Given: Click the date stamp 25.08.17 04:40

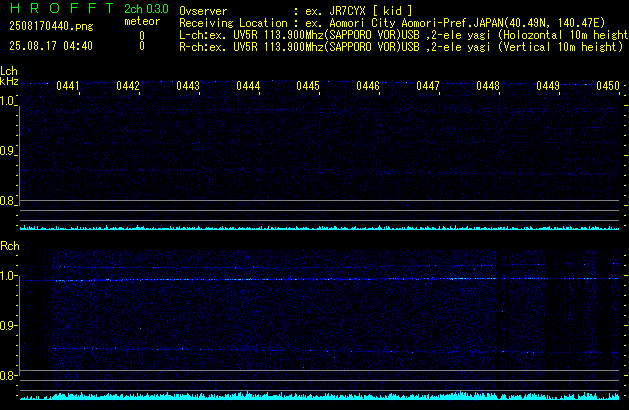Looking at the screenshot, I should coord(51,46).
